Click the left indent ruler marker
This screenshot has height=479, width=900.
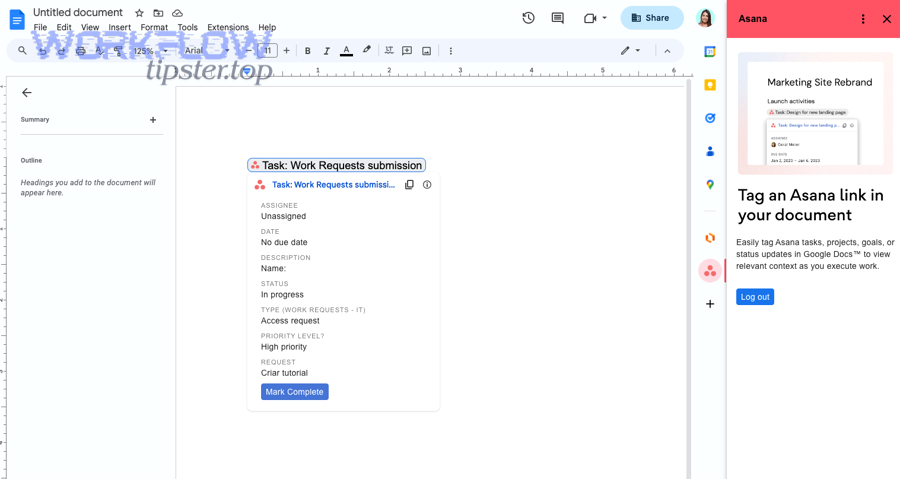[246, 72]
